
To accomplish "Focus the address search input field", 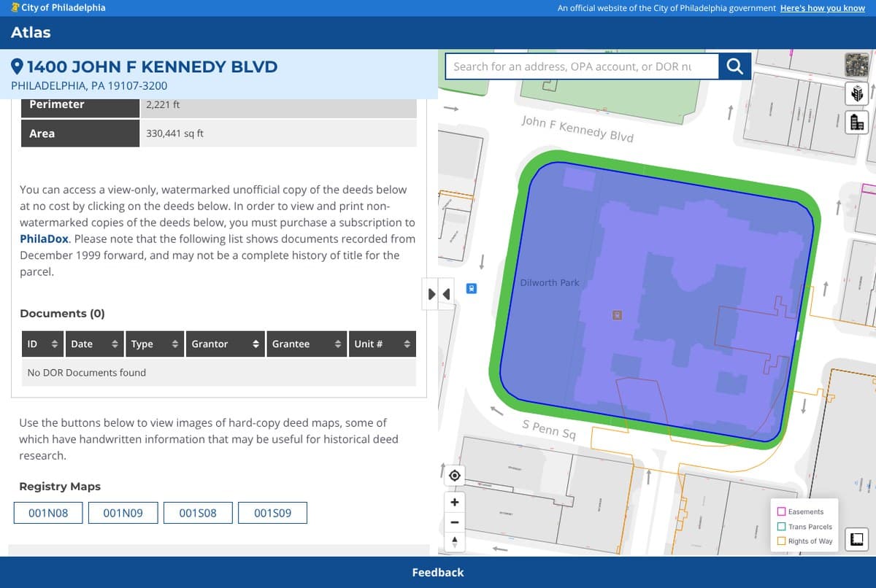I will coord(582,66).
